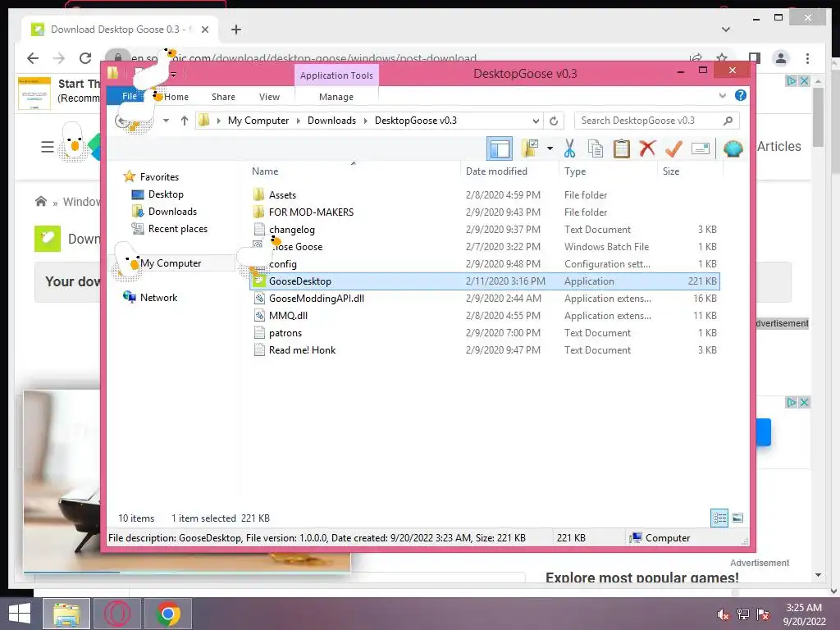Image resolution: width=840 pixels, height=630 pixels.
Task: Expand the Explorer ribbon chevron
Action: point(722,96)
